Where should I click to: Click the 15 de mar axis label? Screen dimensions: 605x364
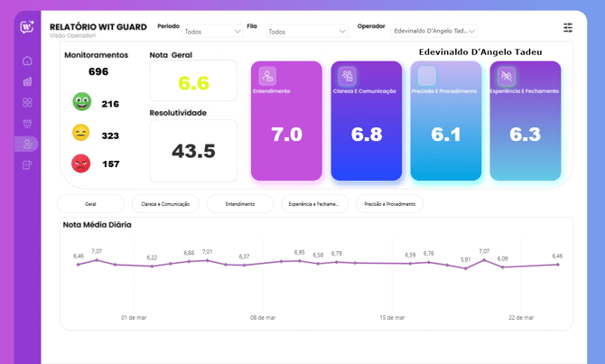(x=392, y=318)
